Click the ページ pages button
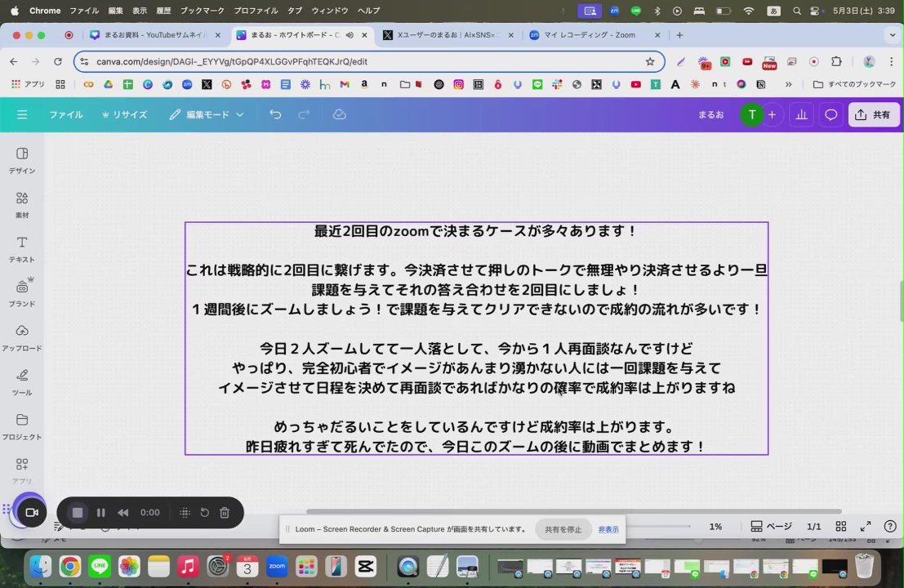This screenshot has width=904, height=588. point(772,526)
